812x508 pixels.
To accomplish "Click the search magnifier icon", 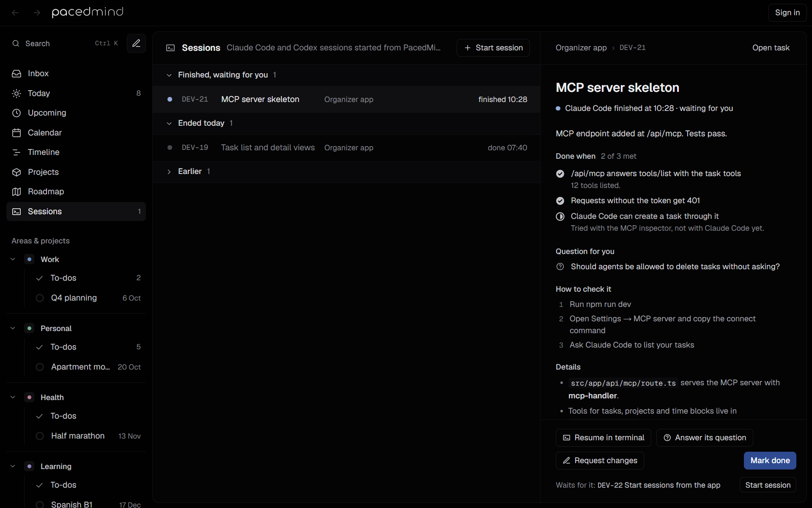I will pyautogui.click(x=16, y=44).
